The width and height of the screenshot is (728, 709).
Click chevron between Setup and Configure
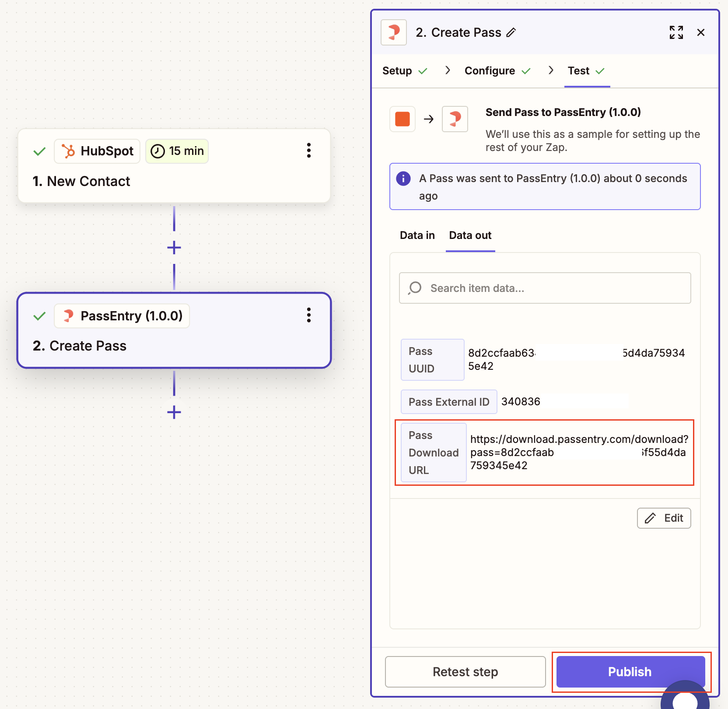(447, 70)
